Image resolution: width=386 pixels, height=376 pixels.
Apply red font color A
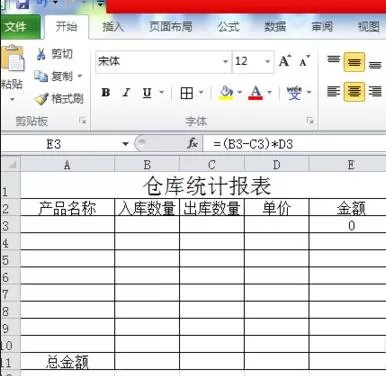[256, 93]
